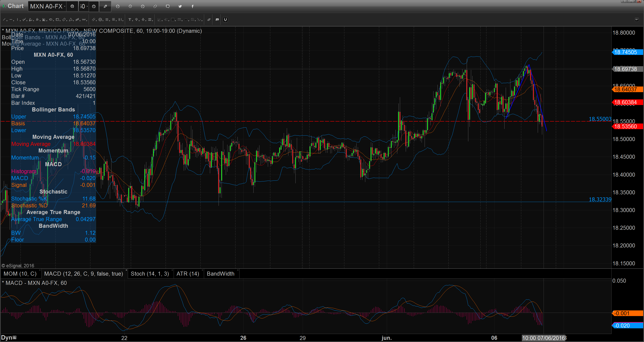Click the blue 18.74505 upper band label
This screenshot has width=644, height=342.
627,52
